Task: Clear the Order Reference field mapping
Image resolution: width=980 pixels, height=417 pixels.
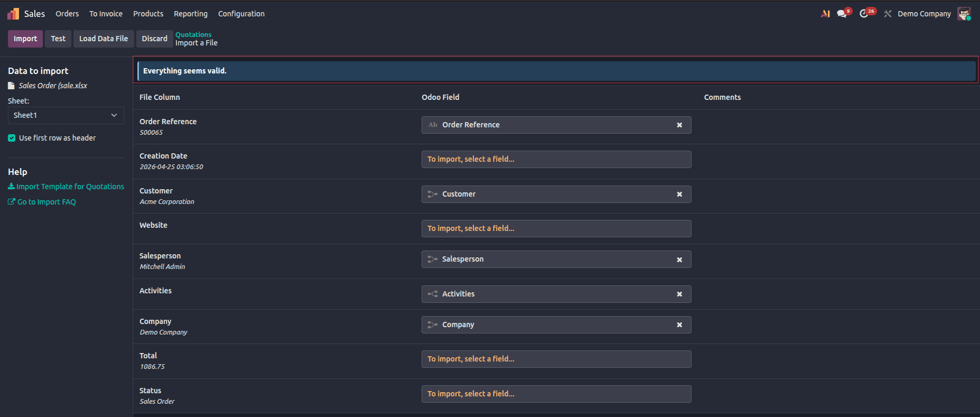Action: tap(679, 125)
